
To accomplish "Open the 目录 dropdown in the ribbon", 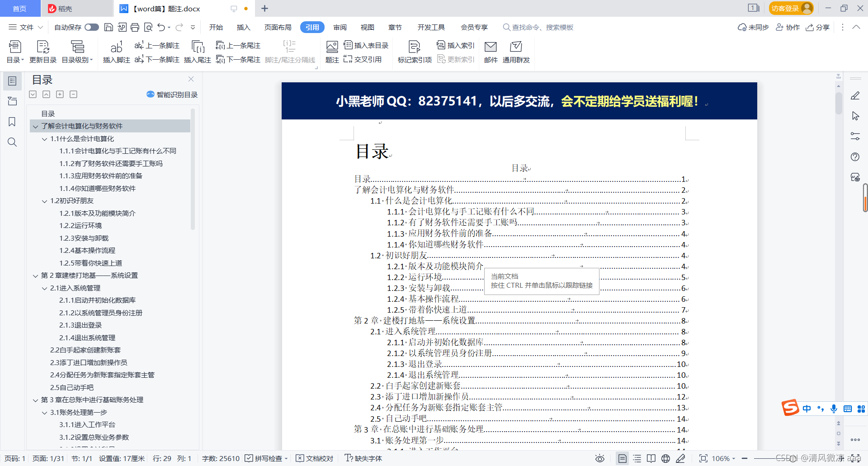I will coord(15,51).
